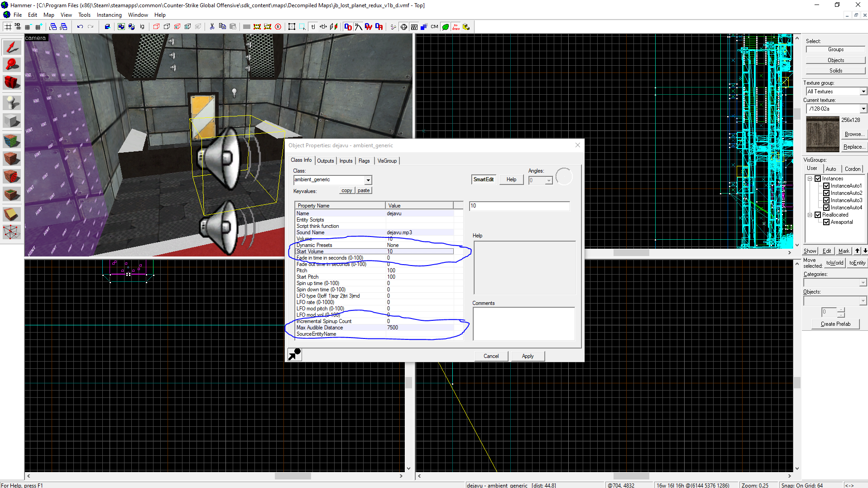868x488 pixels.
Task: Open the Instancing menu
Action: tap(109, 15)
